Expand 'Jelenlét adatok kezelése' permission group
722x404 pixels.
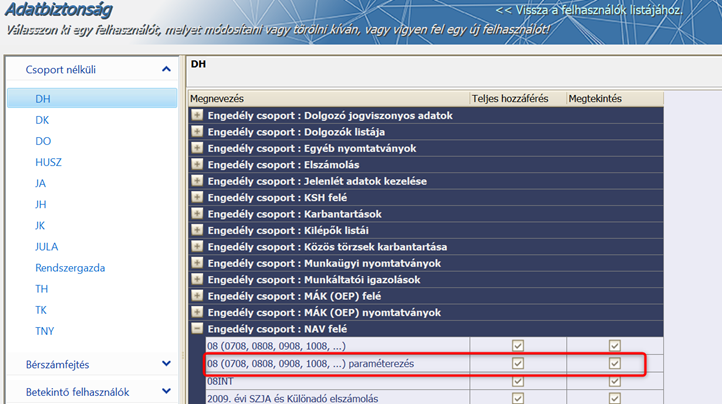pos(197,181)
